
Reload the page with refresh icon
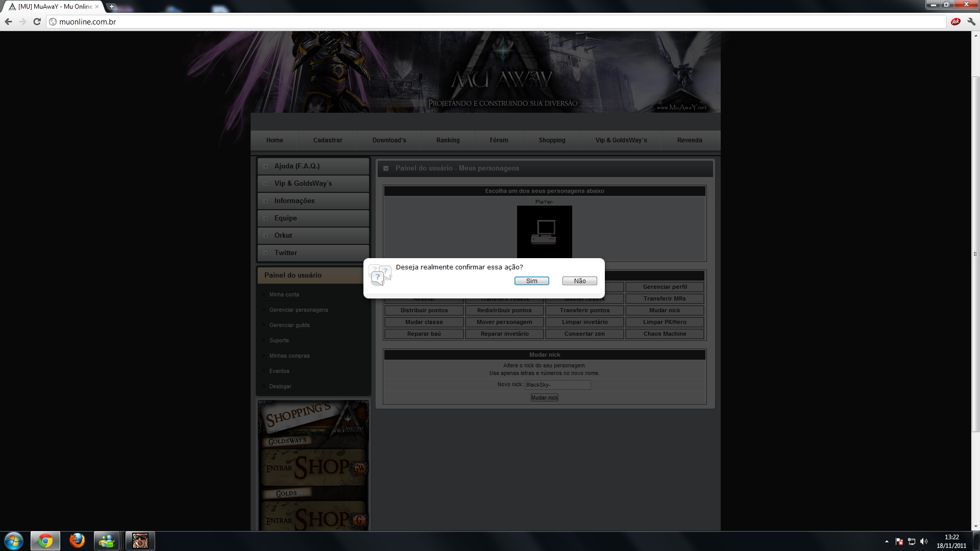(x=37, y=21)
